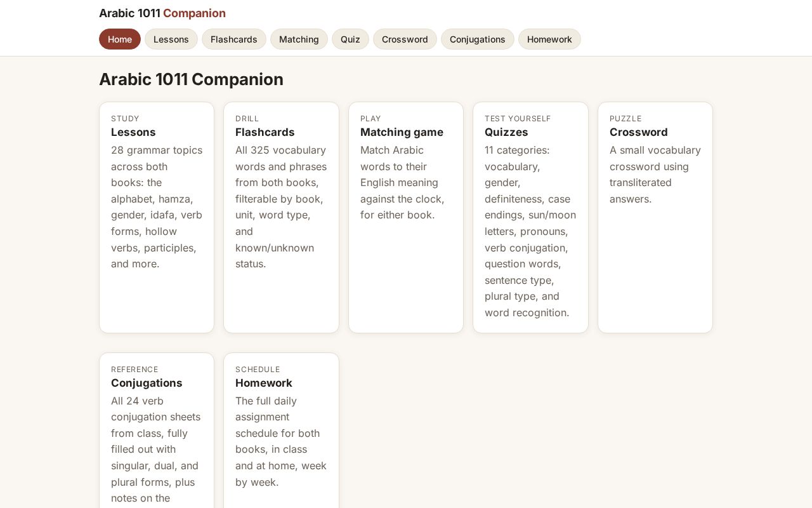Go to the Homework tab

tap(549, 39)
